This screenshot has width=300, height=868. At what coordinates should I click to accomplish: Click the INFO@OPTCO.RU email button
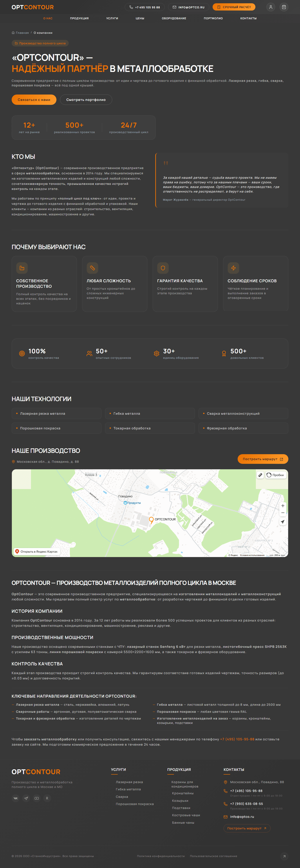click(x=188, y=7)
